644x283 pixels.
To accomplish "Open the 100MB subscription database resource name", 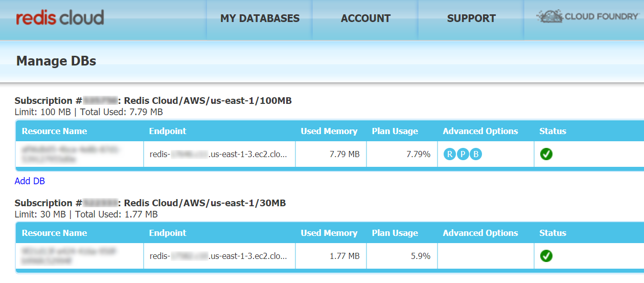I will tap(71, 154).
